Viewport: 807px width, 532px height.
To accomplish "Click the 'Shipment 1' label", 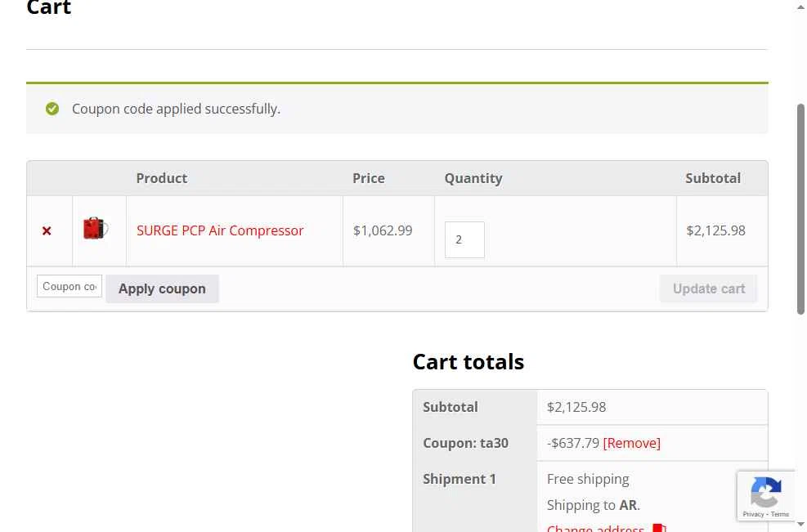I will 459,479.
